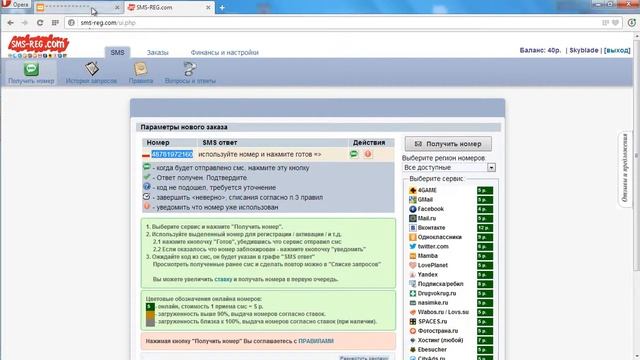640x360 pixels.
Task: Click the green ready icon in the Действия column
Action: pyautogui.click(x=354, y=154)
